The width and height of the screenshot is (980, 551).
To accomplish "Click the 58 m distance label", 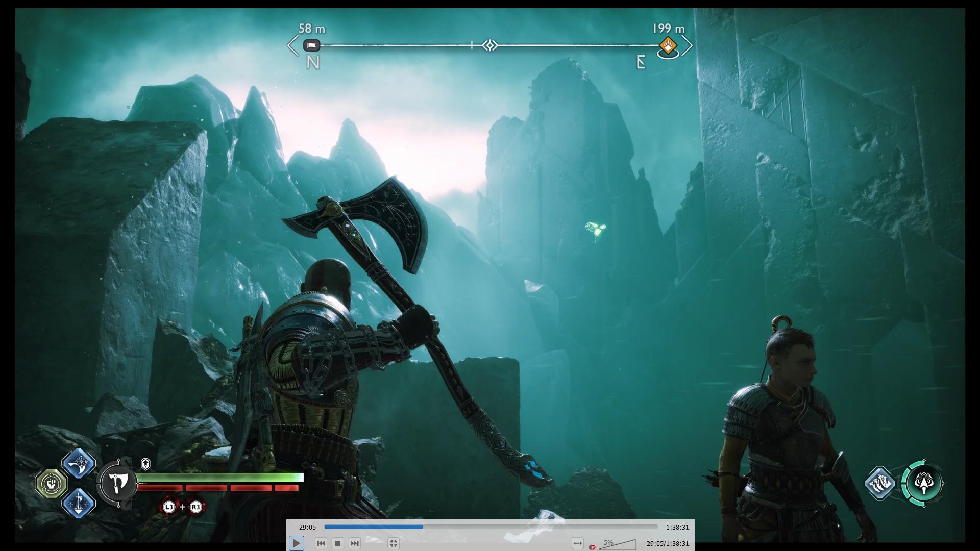I will coord(312,29).
